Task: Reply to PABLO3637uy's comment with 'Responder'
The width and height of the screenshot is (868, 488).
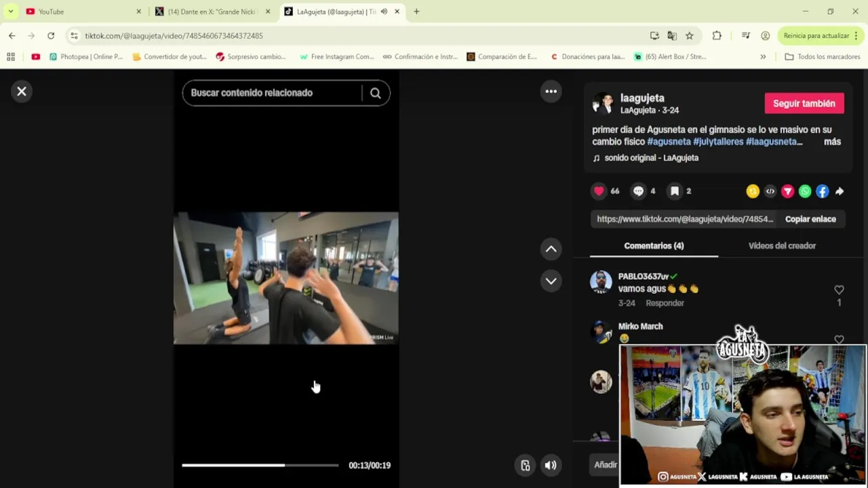Action: point(665,303)
